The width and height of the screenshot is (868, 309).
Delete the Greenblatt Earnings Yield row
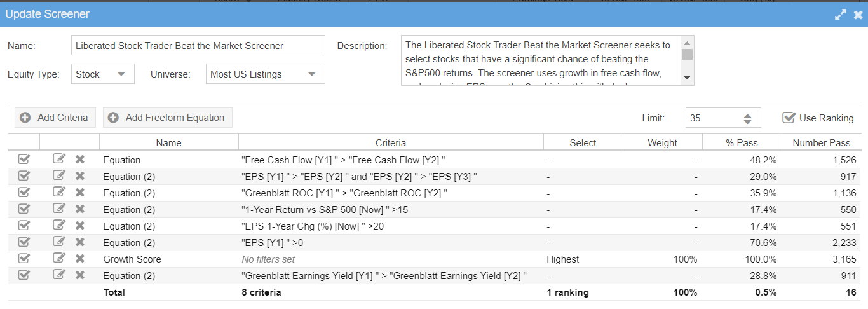[x=80, y=275]
